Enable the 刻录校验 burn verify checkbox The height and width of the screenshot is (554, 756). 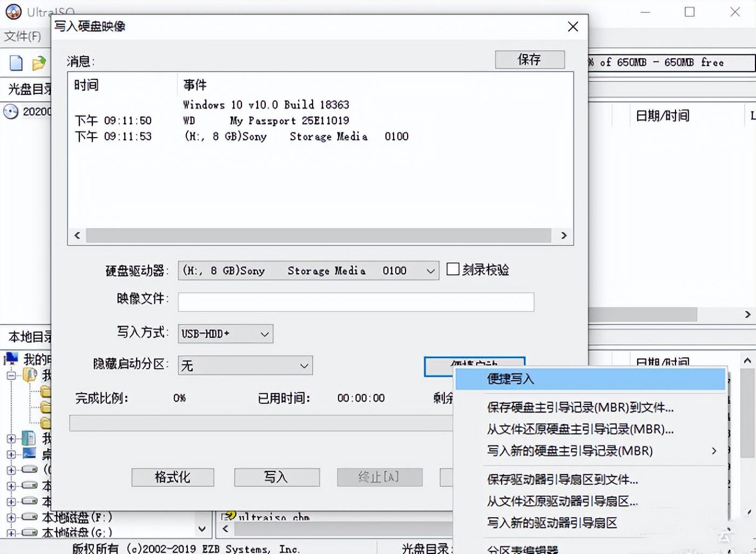click(453, 269)
